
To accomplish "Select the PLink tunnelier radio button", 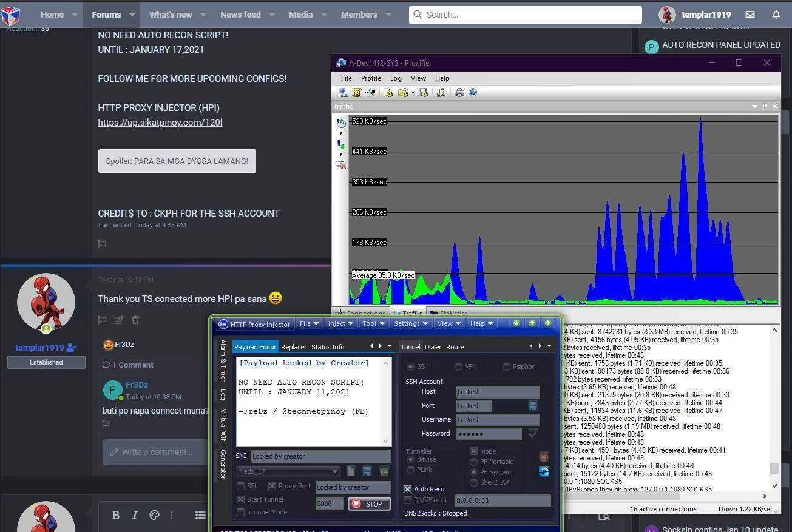I will pos(411,470).
